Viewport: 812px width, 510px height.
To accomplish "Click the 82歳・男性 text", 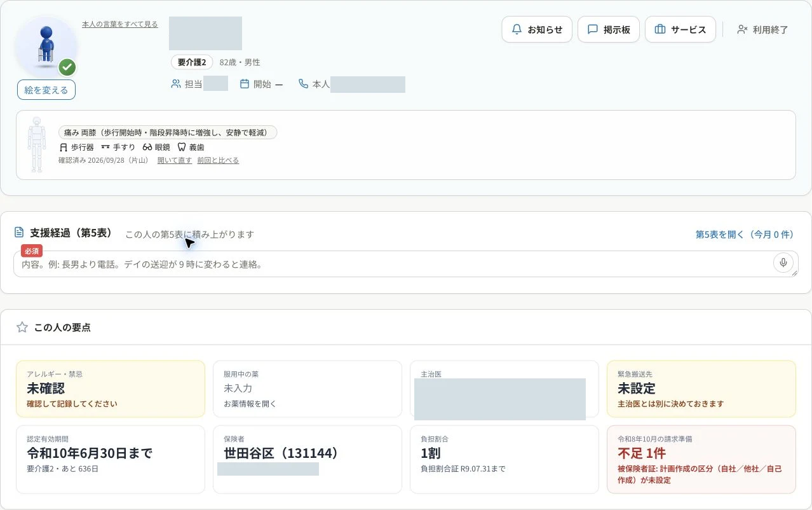I will pos(240,62).
